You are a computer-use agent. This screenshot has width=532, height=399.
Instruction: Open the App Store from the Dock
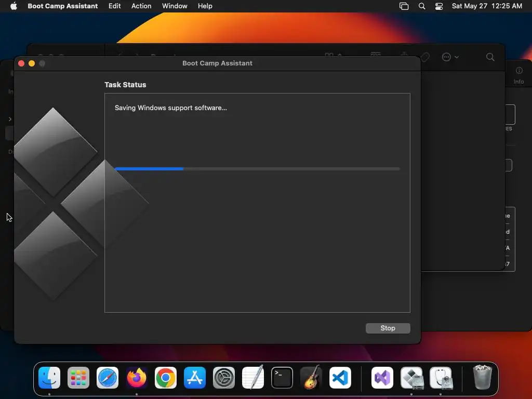point(195,378)
